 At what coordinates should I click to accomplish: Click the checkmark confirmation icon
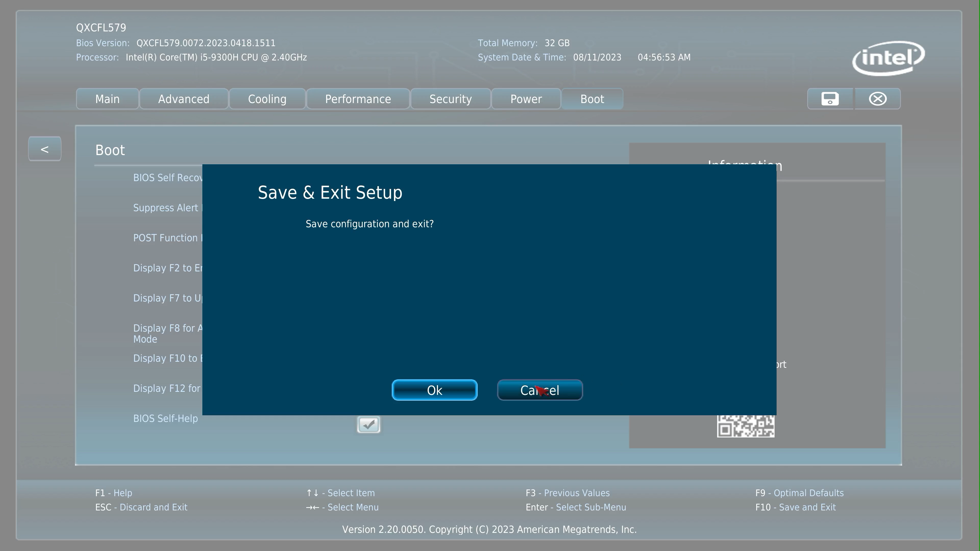tap(368, 424)
